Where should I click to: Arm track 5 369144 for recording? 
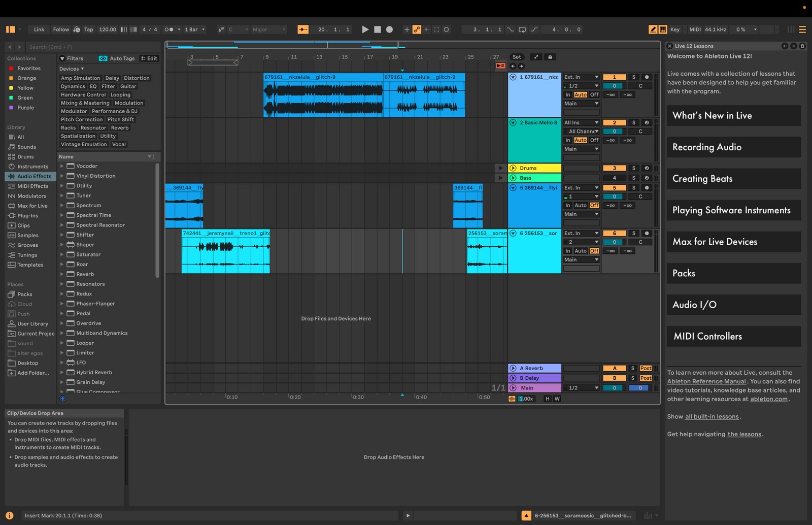click(647, 188)
